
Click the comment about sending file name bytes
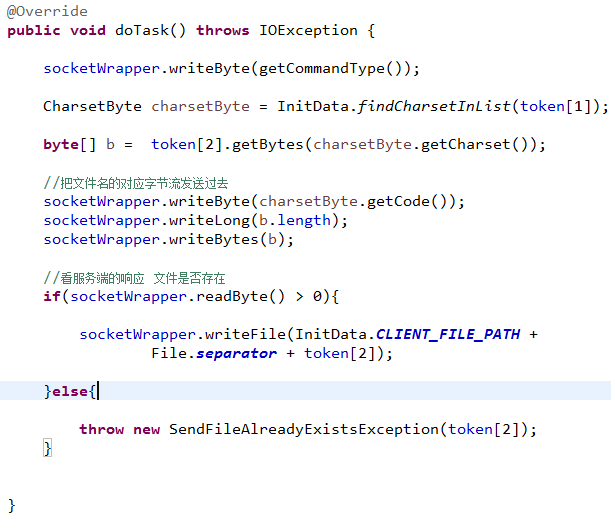coord(136,183)
